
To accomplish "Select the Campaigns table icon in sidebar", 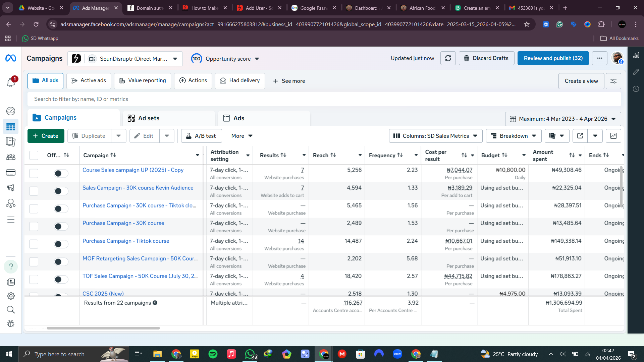I will 11,127.
